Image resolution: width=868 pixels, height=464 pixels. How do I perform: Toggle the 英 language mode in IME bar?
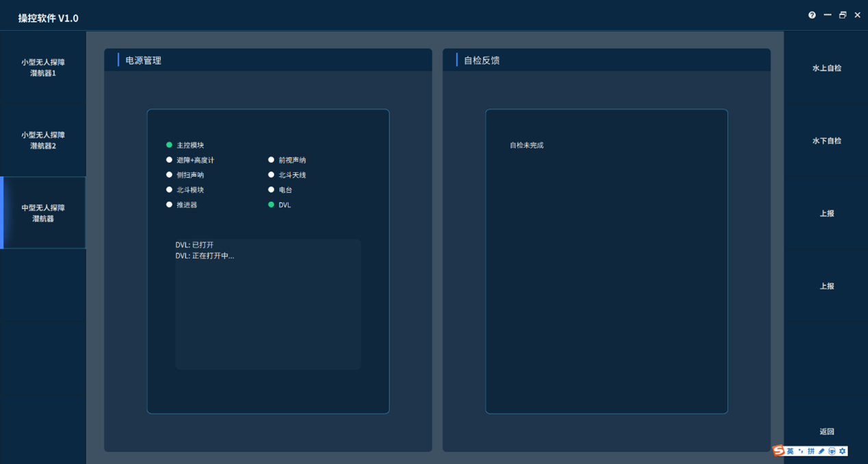click(x=790, y=451)
